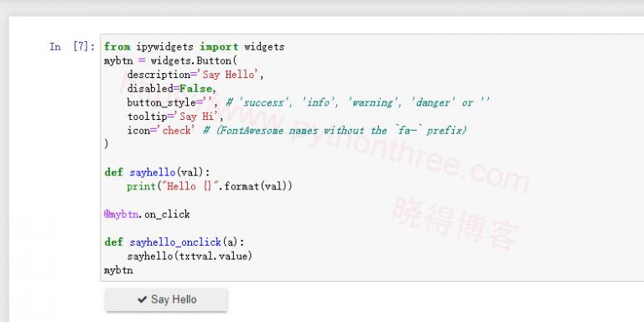Click the 'check' string in icon parameter

click(177, 131)
